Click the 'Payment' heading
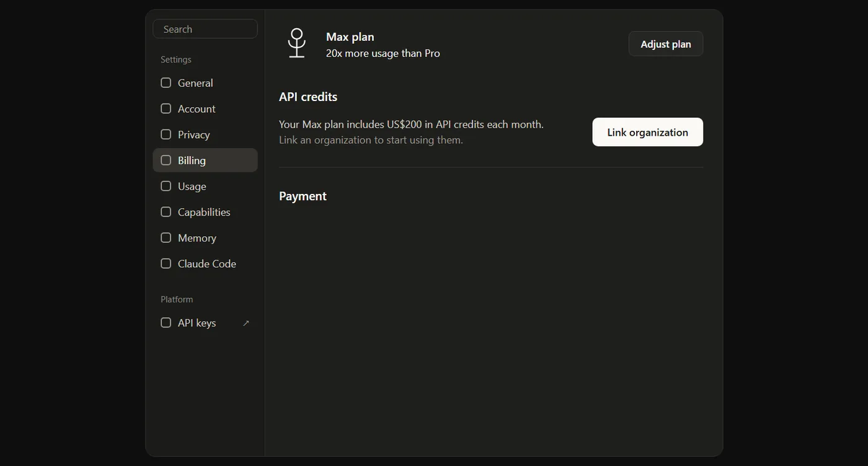The height and width of the screenshot is (466, 868). [303, 196]
